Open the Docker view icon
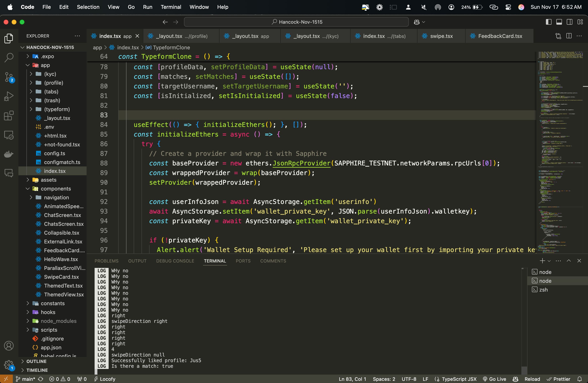This screenshot has width=588, height=383. [x=9, y=154]
